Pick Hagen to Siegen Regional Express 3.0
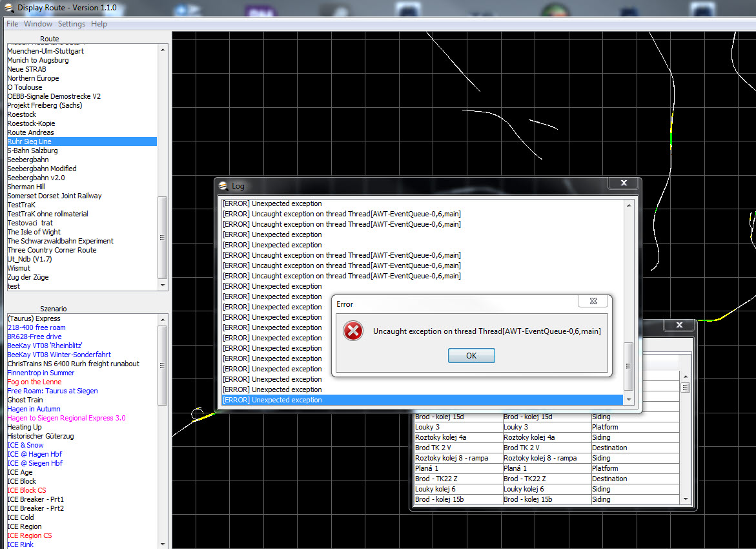 point(66,418)
